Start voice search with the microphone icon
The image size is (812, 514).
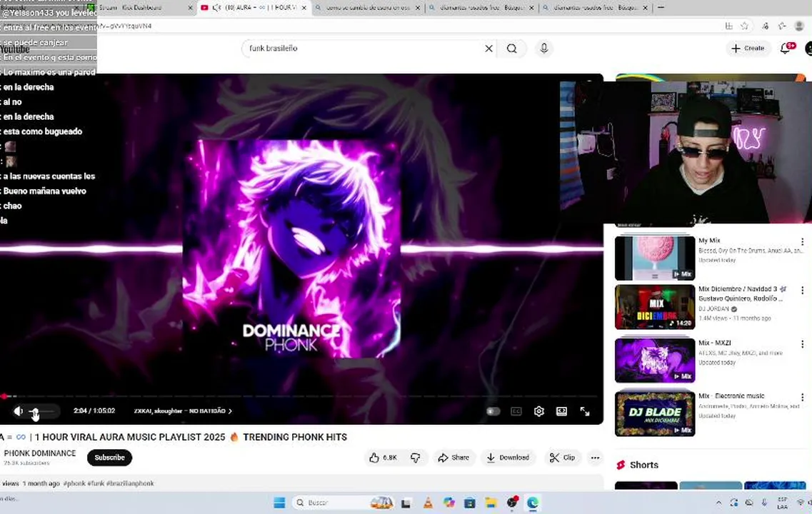543,48
